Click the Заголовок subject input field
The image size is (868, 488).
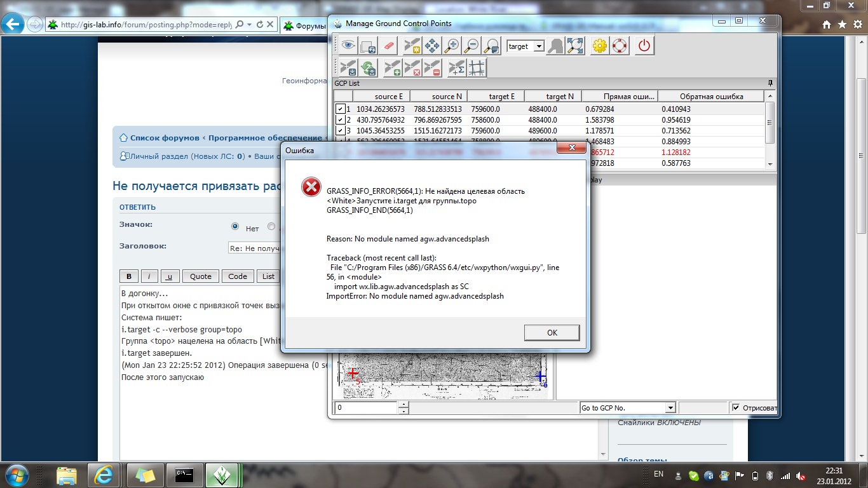coord(255,248)
